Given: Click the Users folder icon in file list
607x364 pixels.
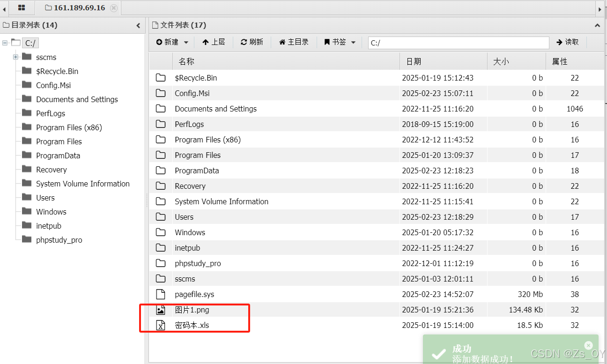Looking at the screenshot, I should point(161,217).
